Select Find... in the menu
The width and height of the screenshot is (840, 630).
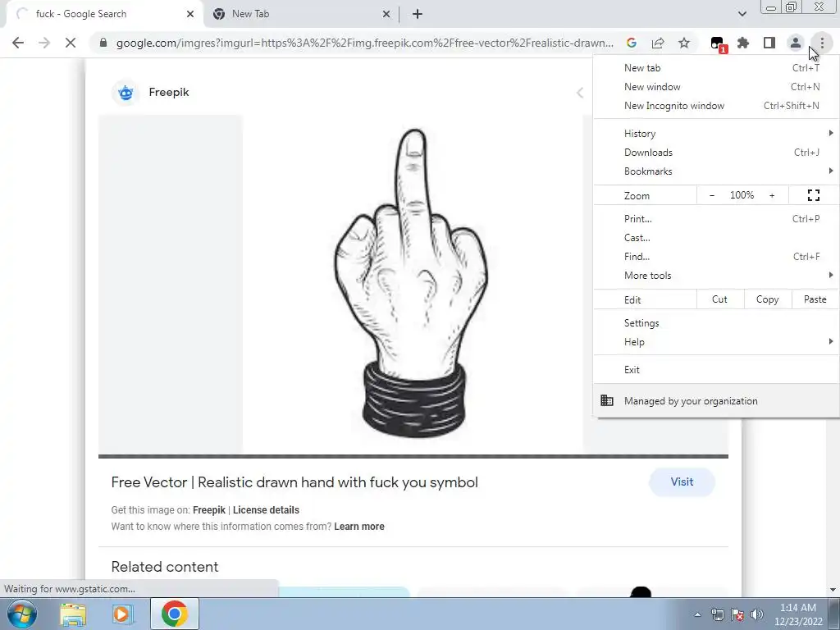click(x=716, y=257)
